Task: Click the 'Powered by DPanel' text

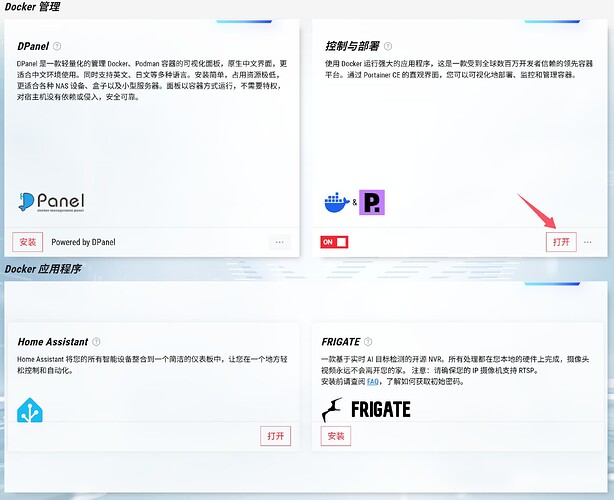Action: (x=83, y=242)
